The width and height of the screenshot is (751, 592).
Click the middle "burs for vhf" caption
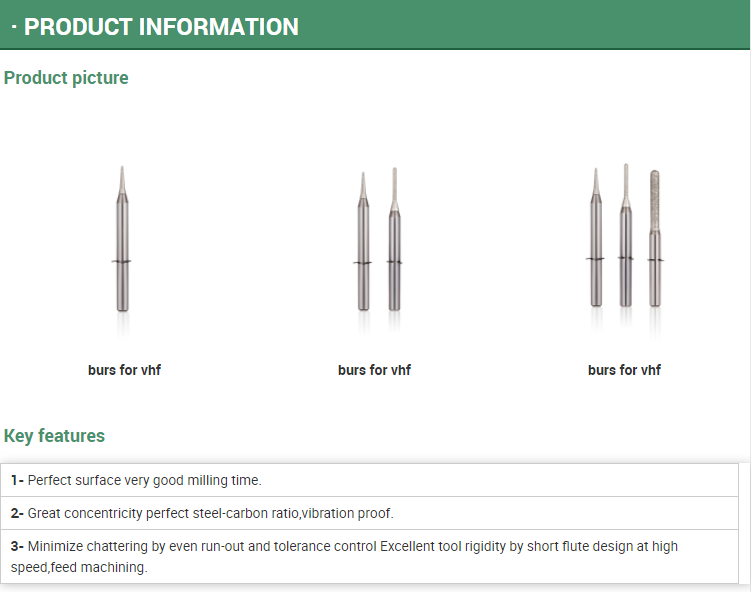pyautogui.click(x=375, y=370)
